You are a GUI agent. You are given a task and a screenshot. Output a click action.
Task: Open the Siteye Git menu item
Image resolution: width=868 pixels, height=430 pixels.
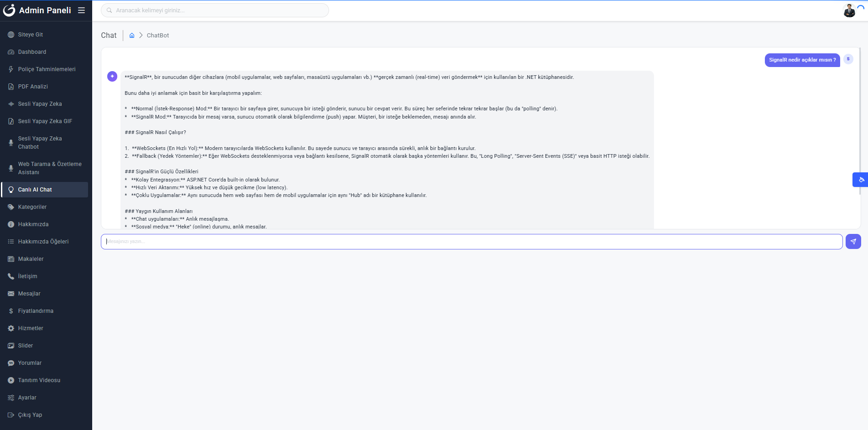45,35
